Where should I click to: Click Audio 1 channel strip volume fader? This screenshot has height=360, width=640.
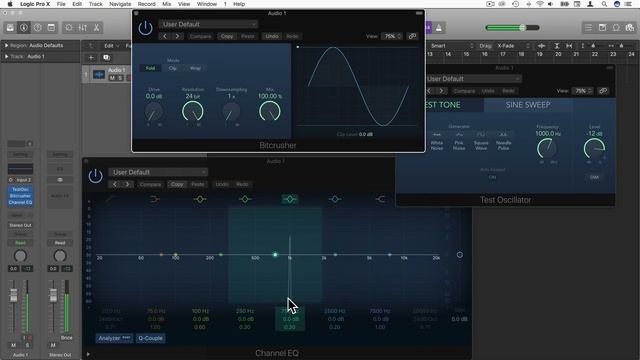coord(13,295)
